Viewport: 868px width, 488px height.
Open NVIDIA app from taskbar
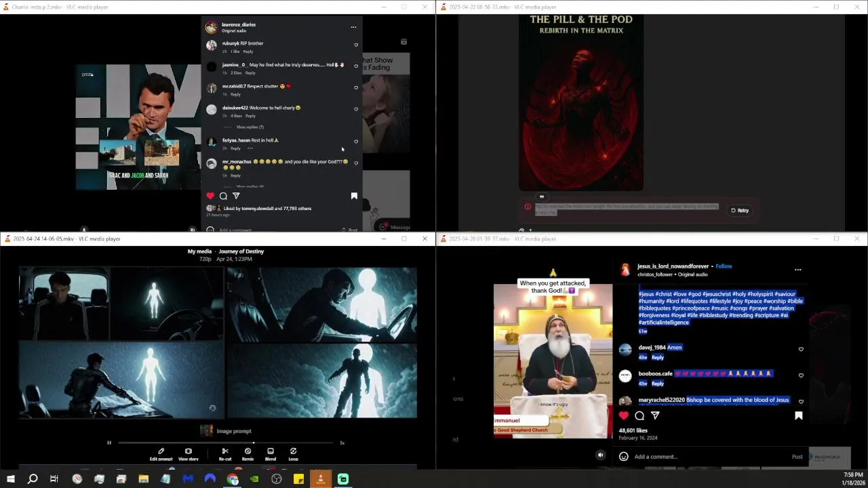click(254, 479)
